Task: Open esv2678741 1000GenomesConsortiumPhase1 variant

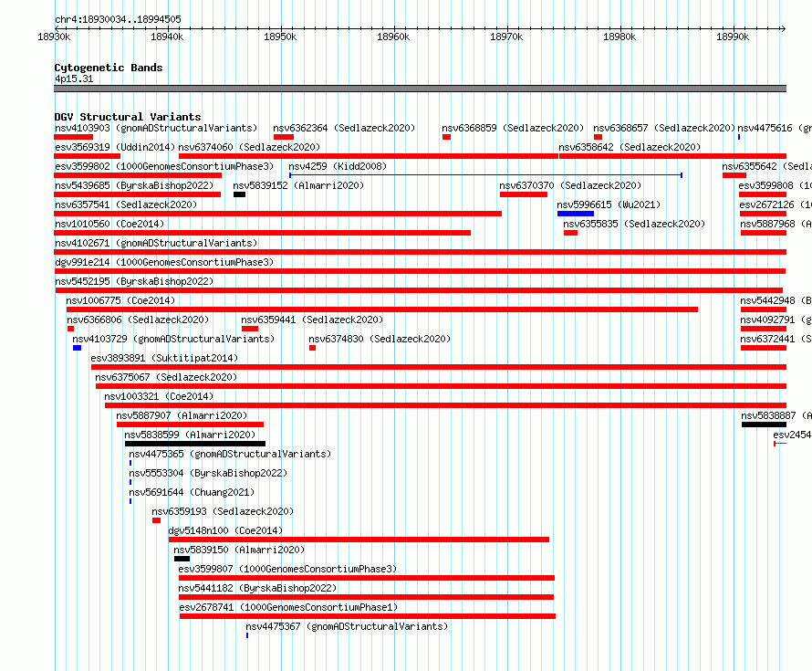Action: (x=289, y=607)
